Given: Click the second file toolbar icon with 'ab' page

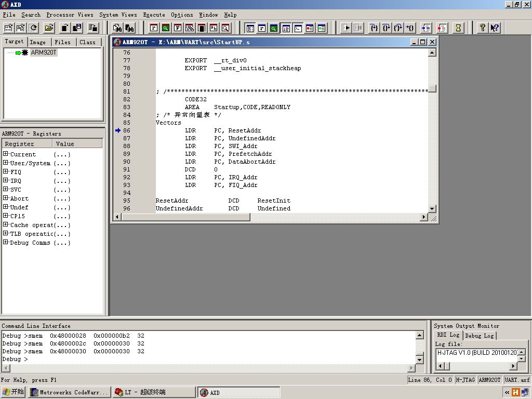Looking at the screenshot, I should click(20, 28).
